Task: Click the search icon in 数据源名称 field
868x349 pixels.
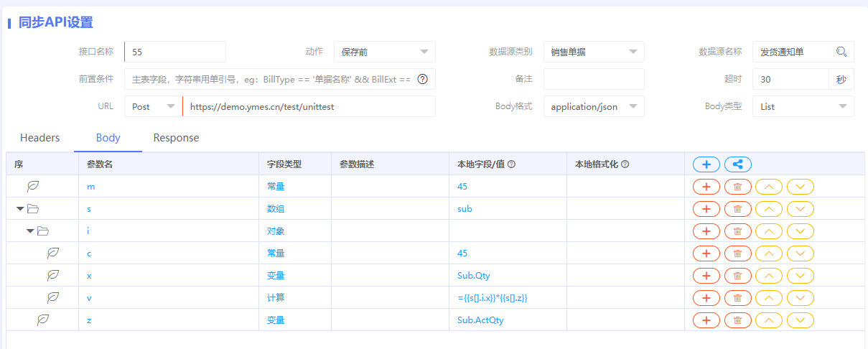Action: click(x=841, y=52)
